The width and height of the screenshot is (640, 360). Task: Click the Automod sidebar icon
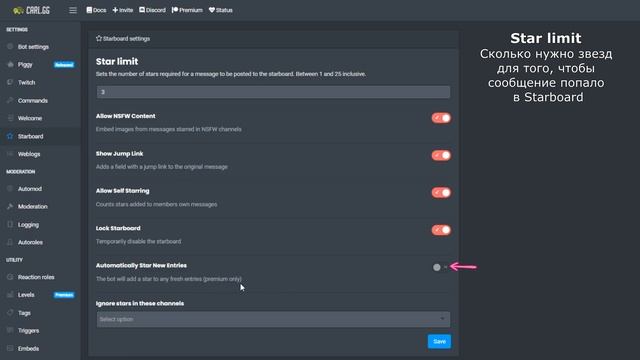click(10, 189)
